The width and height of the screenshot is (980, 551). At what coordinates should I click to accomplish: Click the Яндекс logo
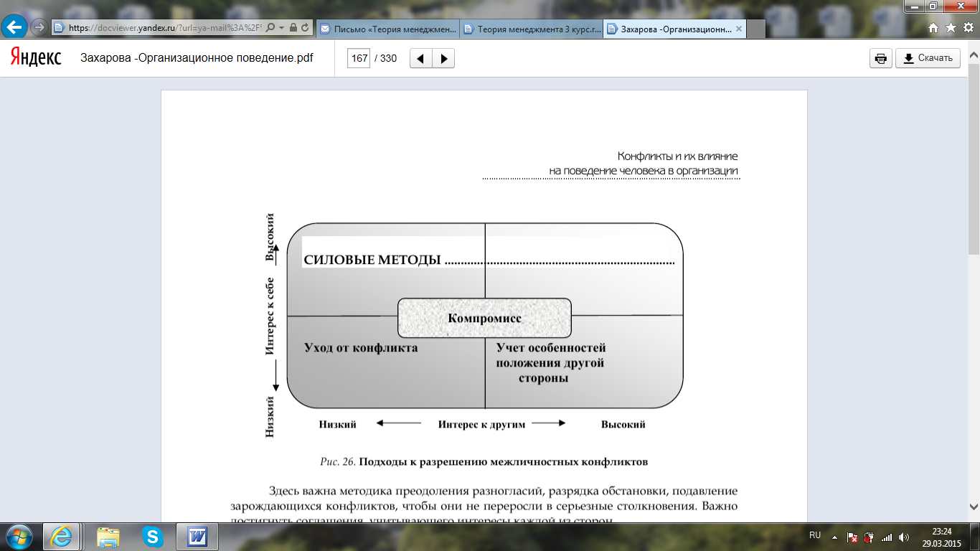click(x=36, y=58)
